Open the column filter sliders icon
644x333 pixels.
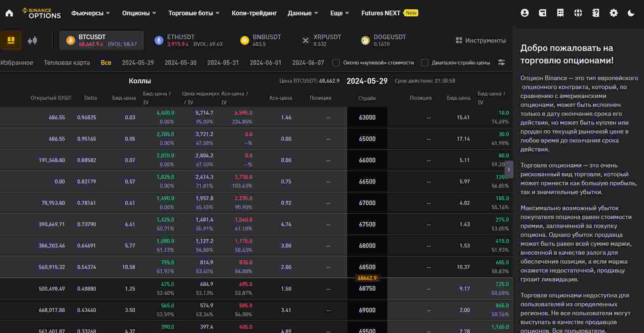(501, 62)
